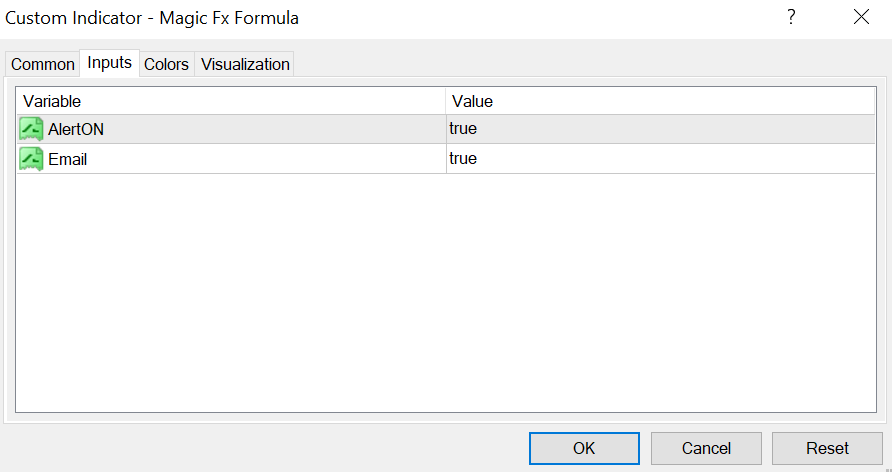The image size is (892, 472).
Task: Click the AlertON variable icon
Action: click(31, 129)
